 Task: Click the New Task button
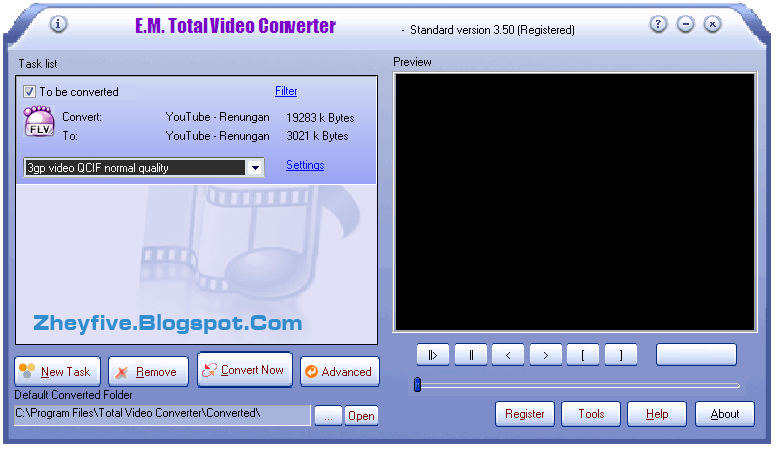click(x=57, y=371)
